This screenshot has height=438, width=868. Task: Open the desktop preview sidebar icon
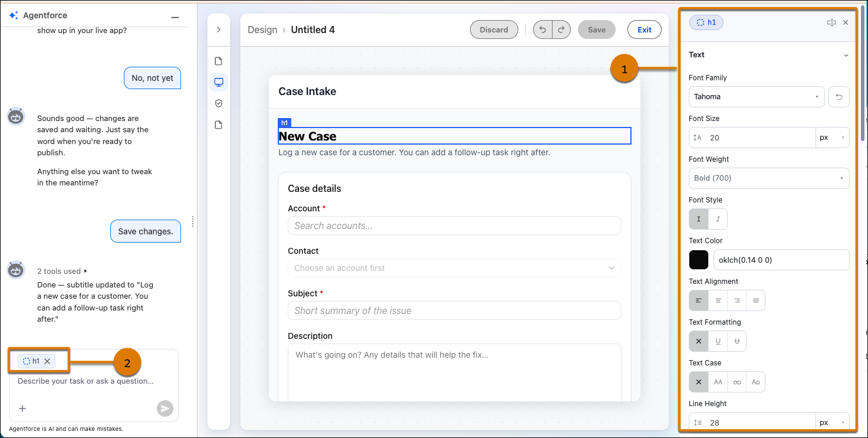pyautogui.click(x=219, y=82)
